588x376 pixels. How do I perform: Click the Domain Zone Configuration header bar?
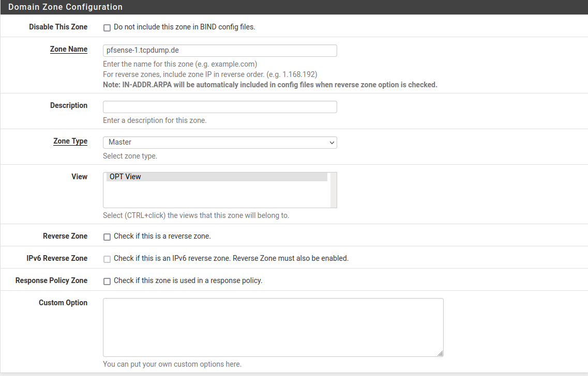pyautogui.click(x=294, y=7)
